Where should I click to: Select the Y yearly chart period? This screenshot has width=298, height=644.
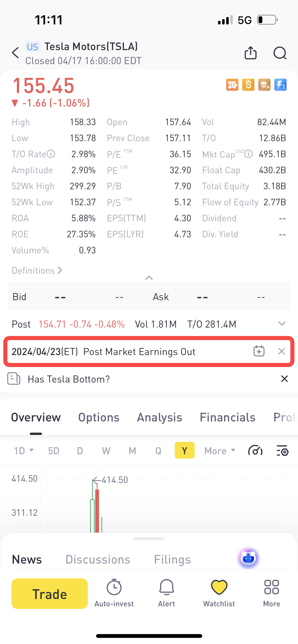184,450
